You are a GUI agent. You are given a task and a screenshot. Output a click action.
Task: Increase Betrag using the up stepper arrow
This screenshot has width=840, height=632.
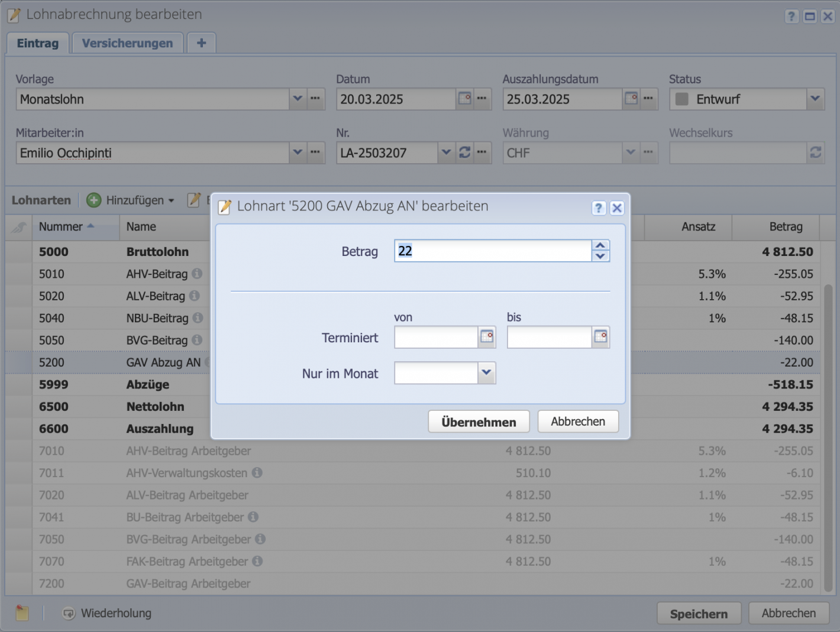click(600, 245)
